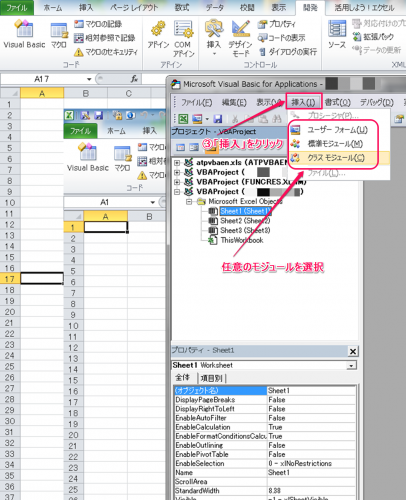
Task: Select クラス モジュール(C) from menu
Action: pyautogui.click(x=336, y=158)
